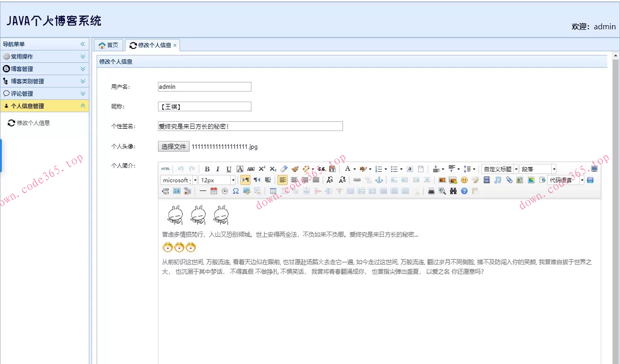Toggle underline formatting
The image size is (620, 364).
click(x=228, y=168)
